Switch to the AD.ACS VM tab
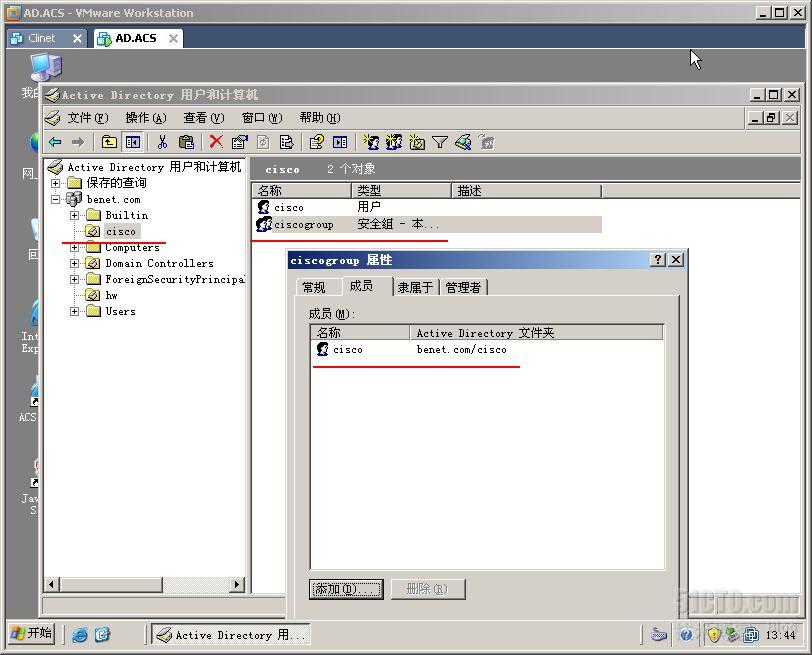812x655 pixels. point(138,38)
